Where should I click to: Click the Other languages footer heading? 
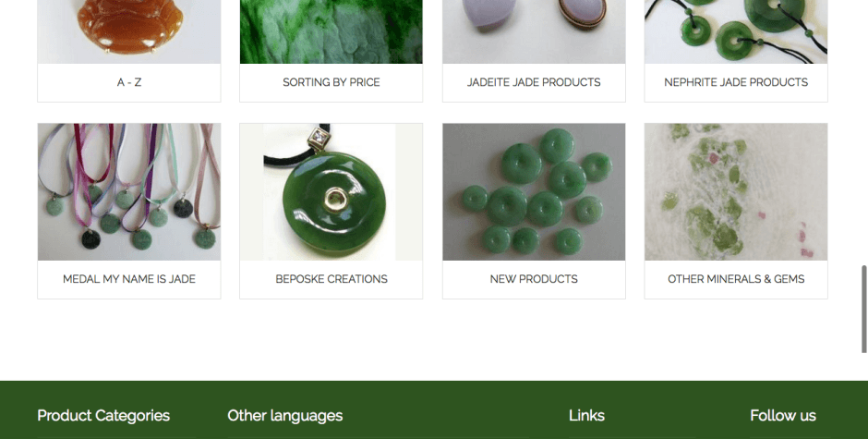pos(285,416)
